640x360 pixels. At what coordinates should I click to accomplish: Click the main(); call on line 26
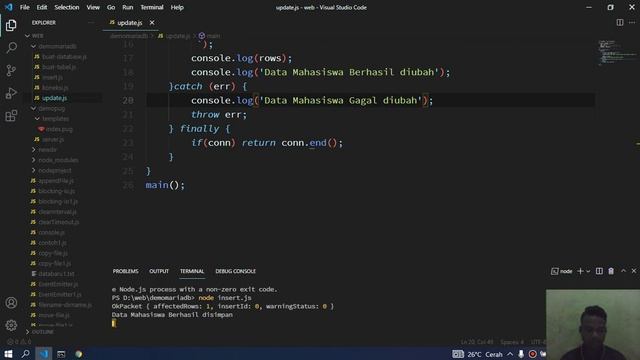pos(165,185)
